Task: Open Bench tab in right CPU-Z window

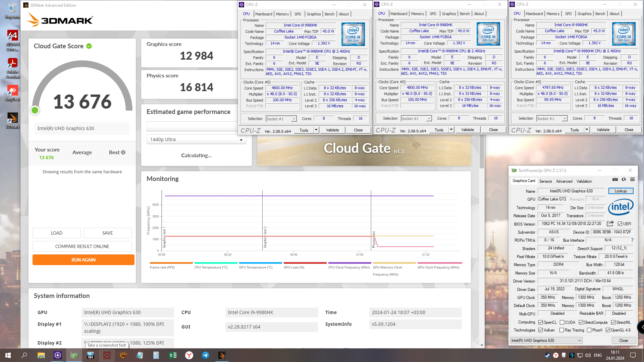Action: (600, 14)
